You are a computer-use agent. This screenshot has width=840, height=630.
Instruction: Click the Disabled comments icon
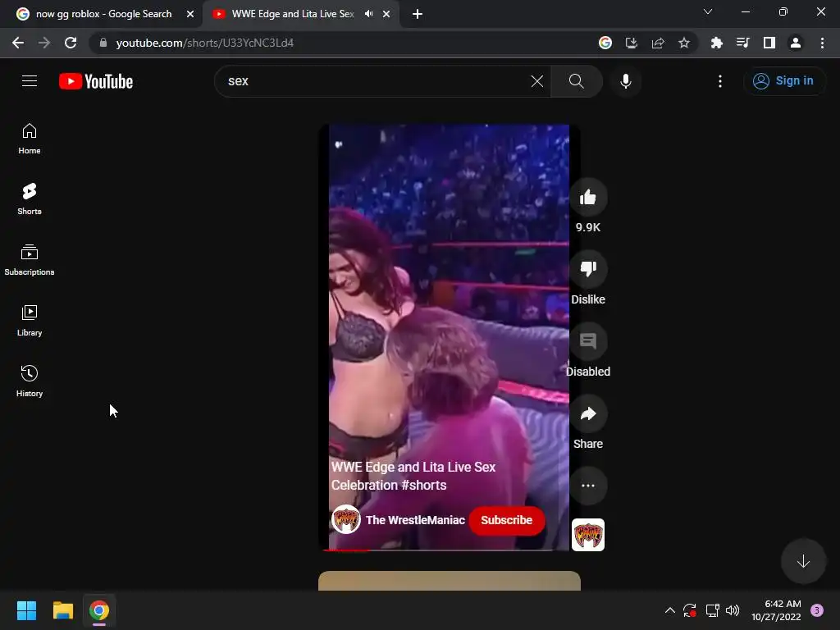[x=587, y=341]
